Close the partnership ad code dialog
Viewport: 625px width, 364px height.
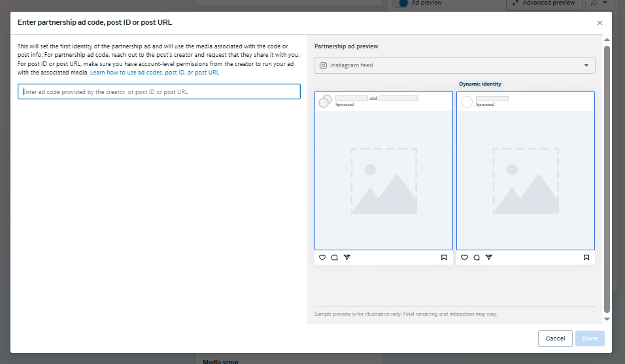[x=600, y=23]
